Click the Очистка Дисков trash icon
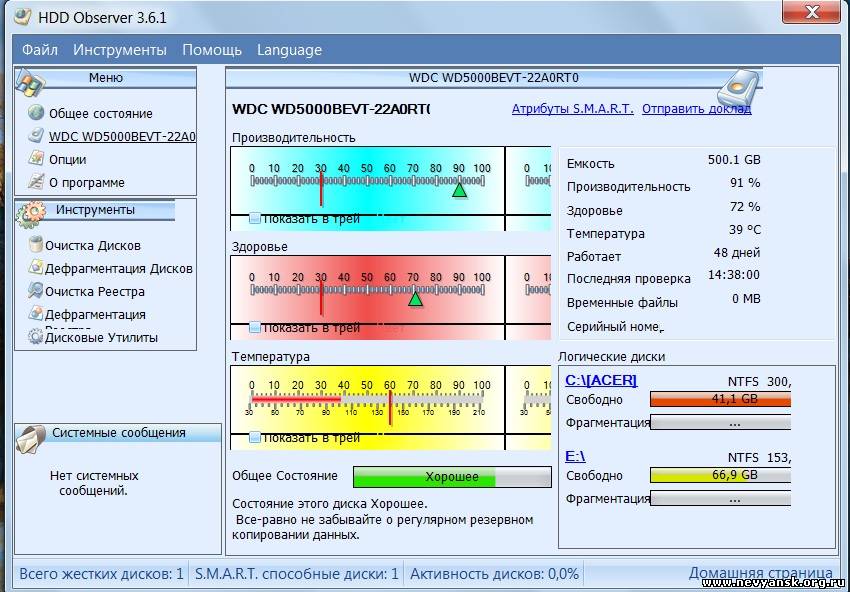This screenshot has width=850, height=592. (36, 244)
